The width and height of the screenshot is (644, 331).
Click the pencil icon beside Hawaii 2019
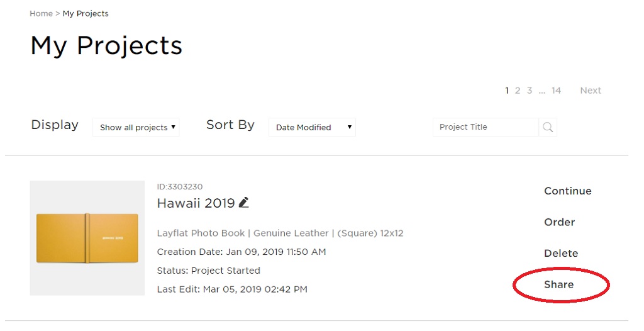pos(243,202)
